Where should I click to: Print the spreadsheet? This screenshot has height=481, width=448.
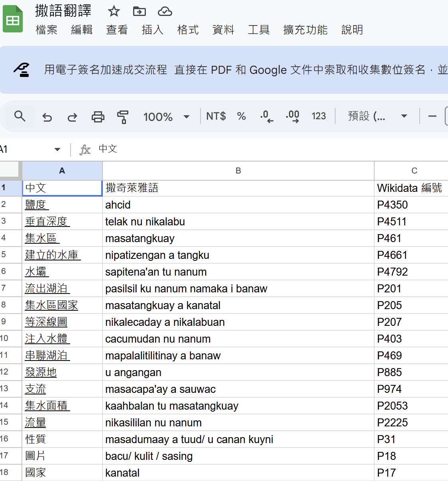pyautogui.click(x=98, y=117)
